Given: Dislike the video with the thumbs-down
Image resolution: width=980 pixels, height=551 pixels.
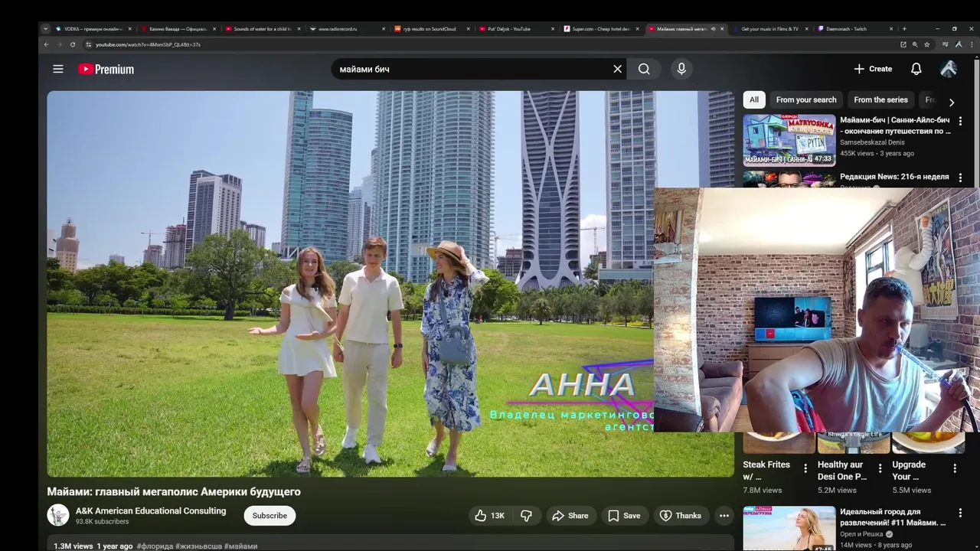Looking at the screenshot, I should point(526,516).
